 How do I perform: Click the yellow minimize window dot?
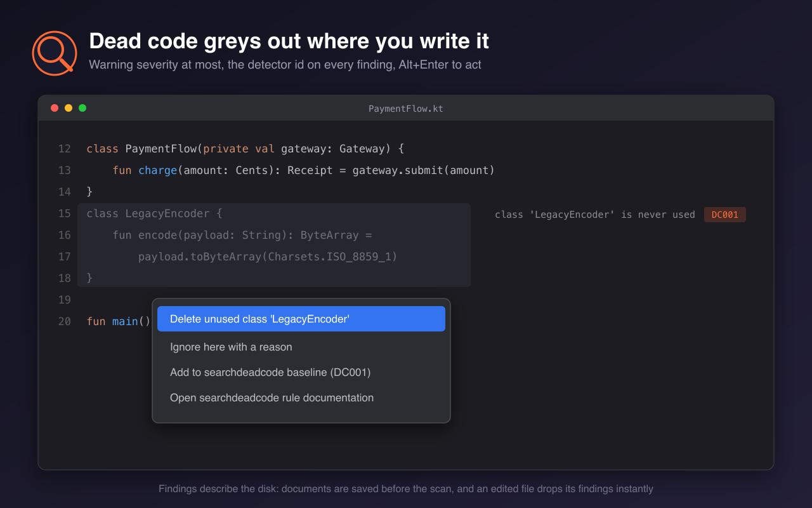[69, 108]
